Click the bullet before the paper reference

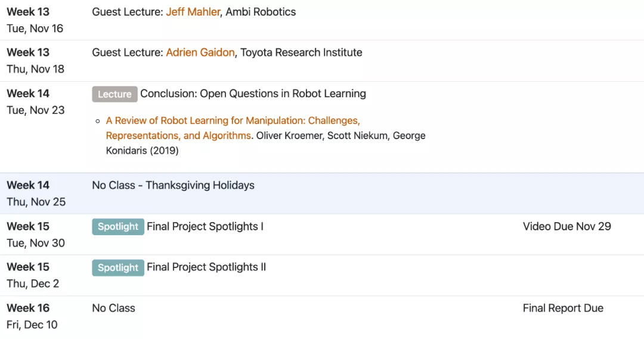click(x=98, y=121)
